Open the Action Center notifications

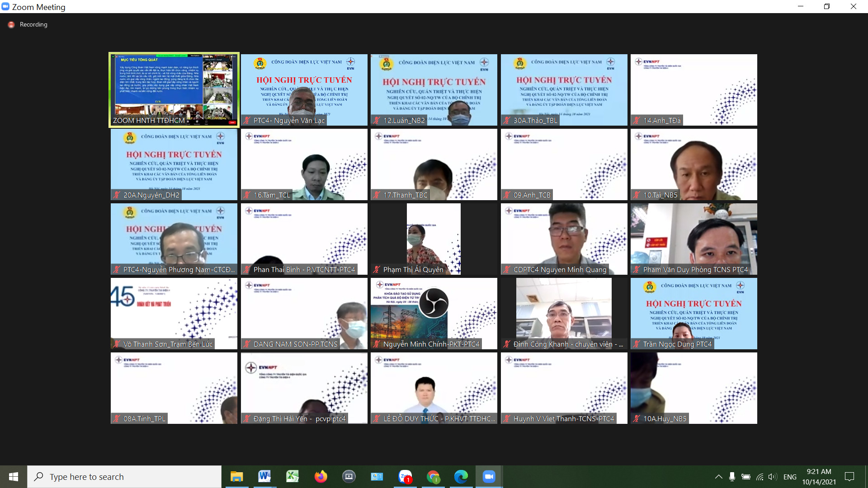[849, 477]
